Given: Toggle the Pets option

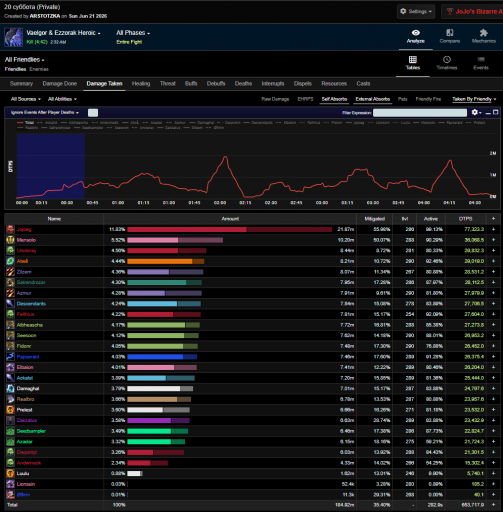Looking at the screenshot, I should 403,99.
